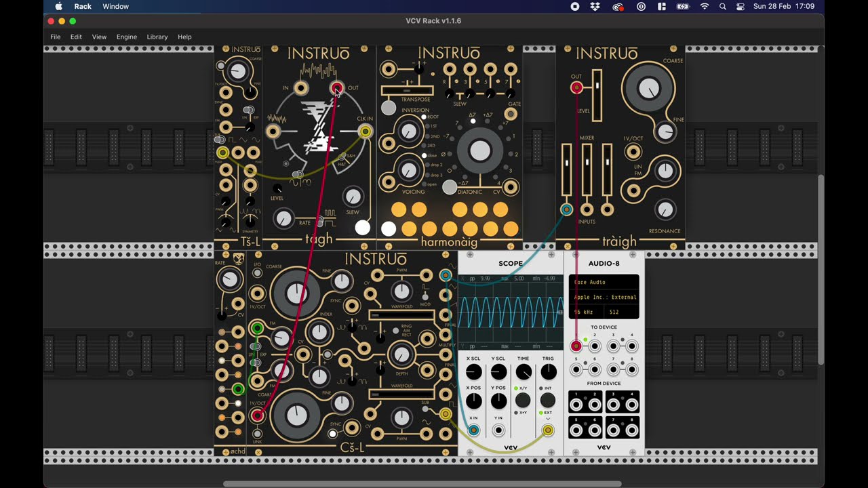Open the 96 kHz sample rate selector
This screenshot has width=868, height=488.
pos(587,312)
